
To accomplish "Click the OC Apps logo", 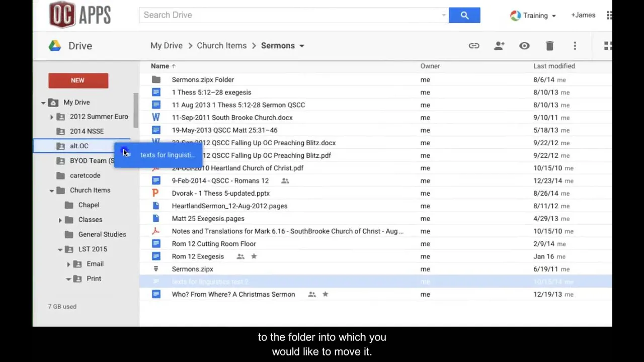I will point(80,15).
